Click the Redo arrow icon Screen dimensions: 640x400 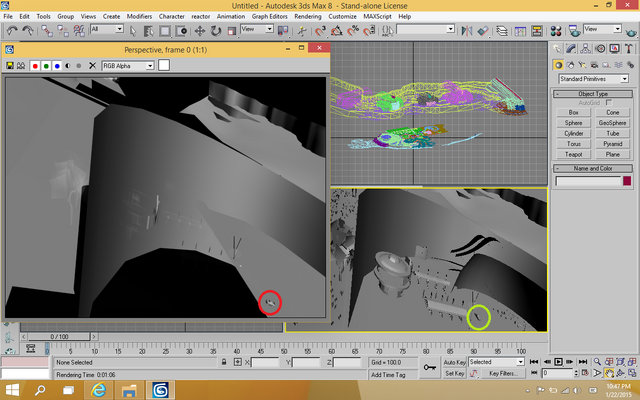pyautogui.click(x=28, y=31)
